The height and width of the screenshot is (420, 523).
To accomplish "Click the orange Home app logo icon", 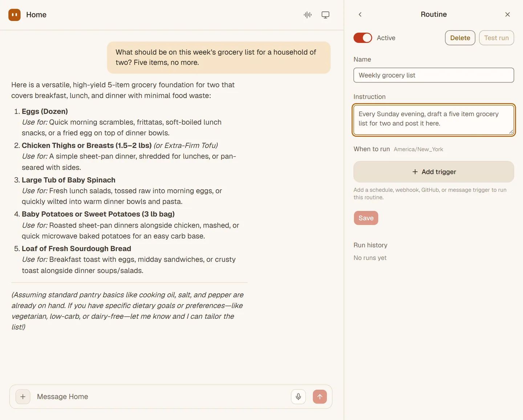I will 15,15.
